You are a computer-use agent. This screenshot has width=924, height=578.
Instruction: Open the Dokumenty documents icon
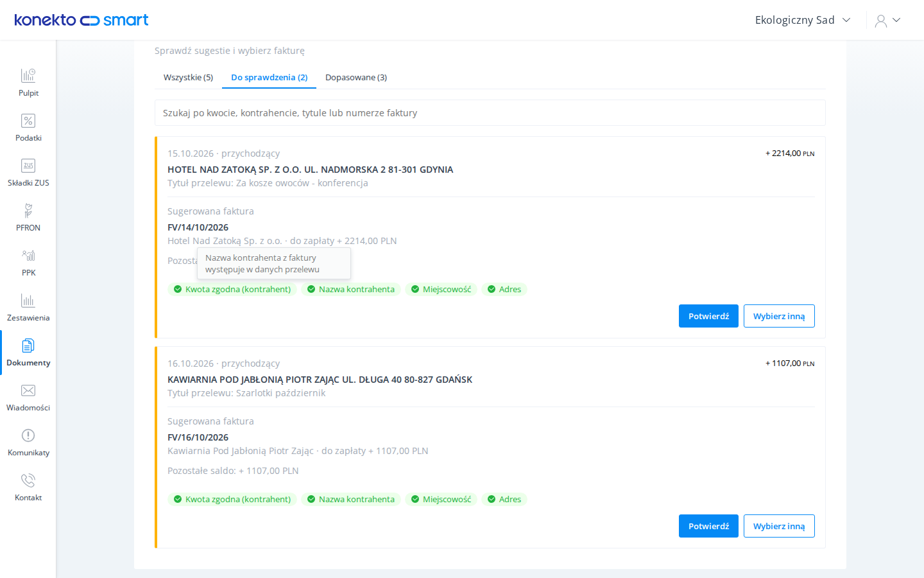pyautogui.click(x=28, y=346)
